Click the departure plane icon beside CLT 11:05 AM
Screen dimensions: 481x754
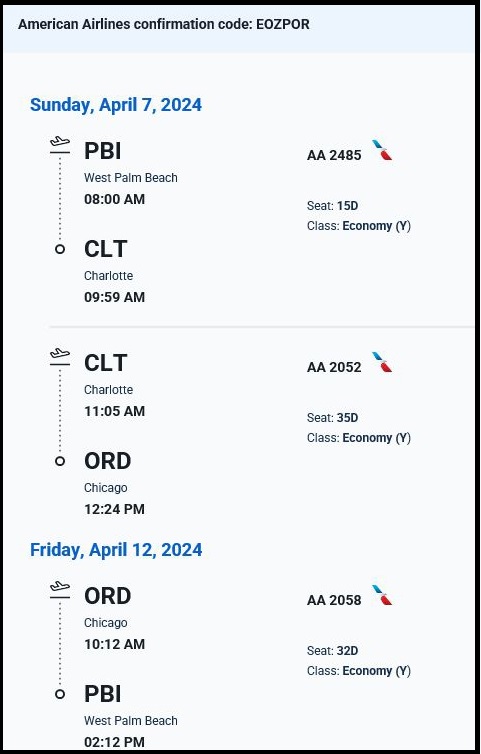(60, 357)
